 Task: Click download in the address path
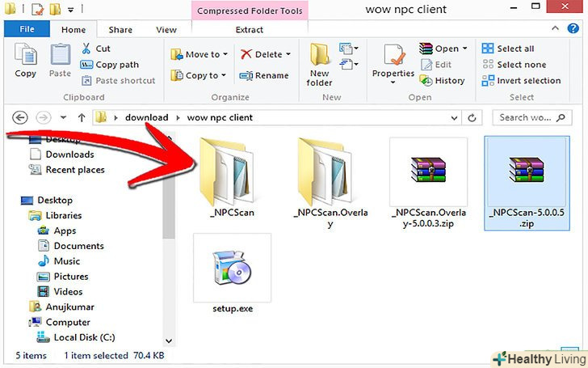(x=147, y=117)
